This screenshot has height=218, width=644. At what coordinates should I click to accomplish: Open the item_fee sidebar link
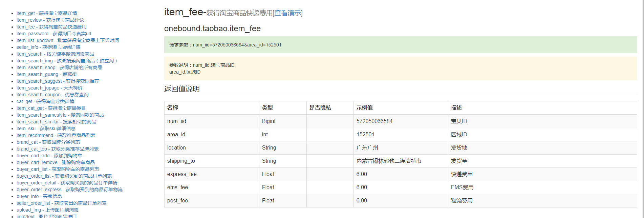(51, 27)
